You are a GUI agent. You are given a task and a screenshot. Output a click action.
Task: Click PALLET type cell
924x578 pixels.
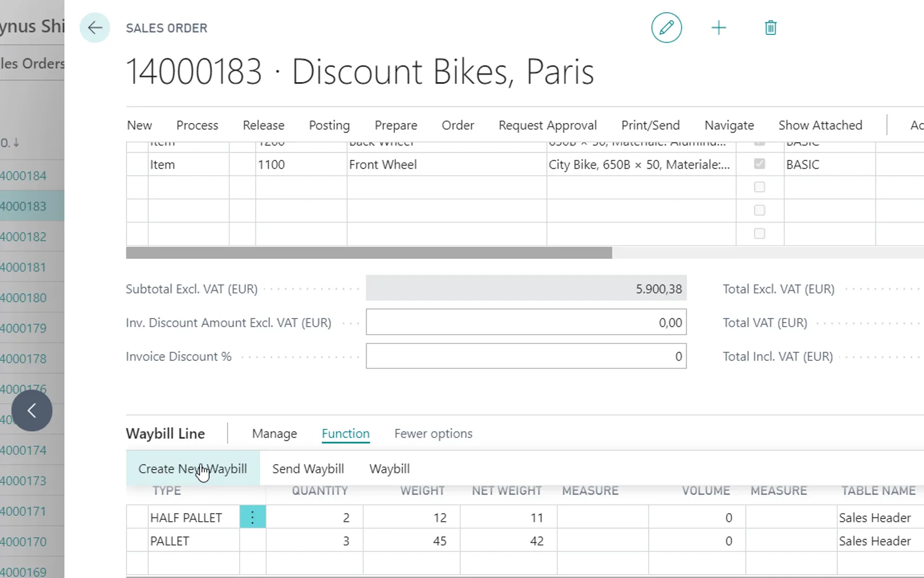[194, 541]
